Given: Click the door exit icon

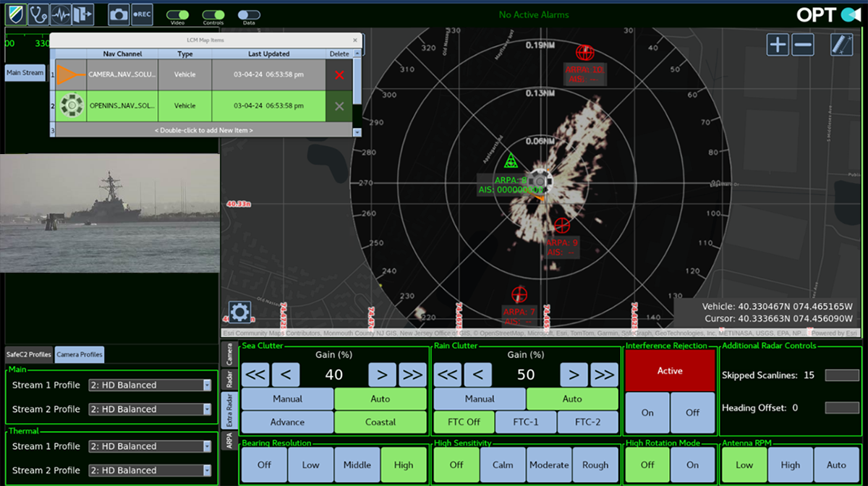Looking at the screenshot, I should click(x=82, y=14).
